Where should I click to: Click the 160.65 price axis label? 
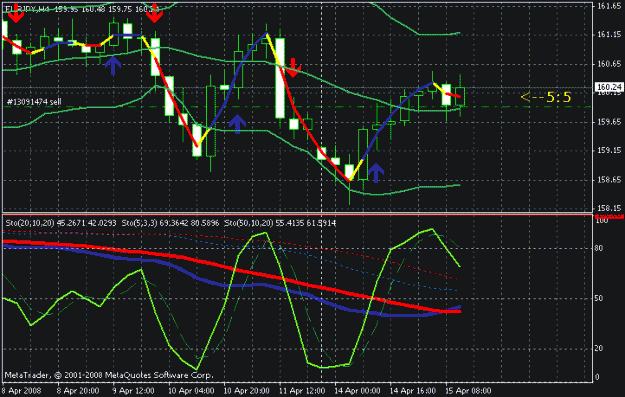point(609,64)
